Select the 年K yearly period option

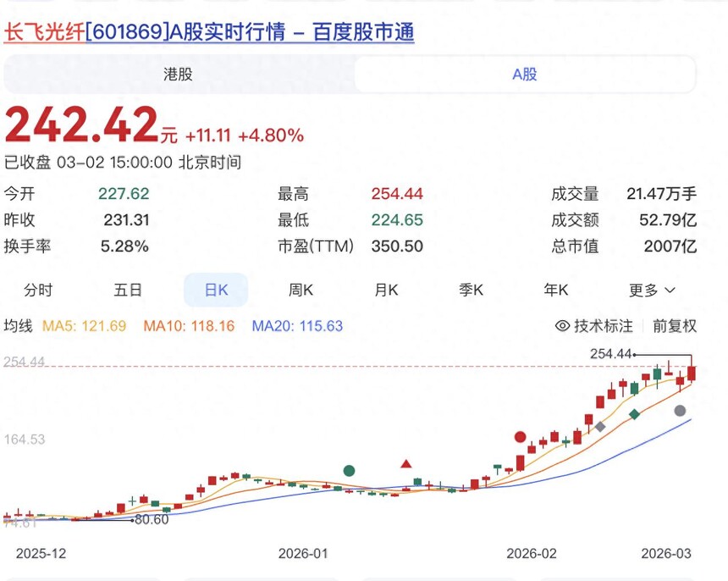click(x=556, y=290)
